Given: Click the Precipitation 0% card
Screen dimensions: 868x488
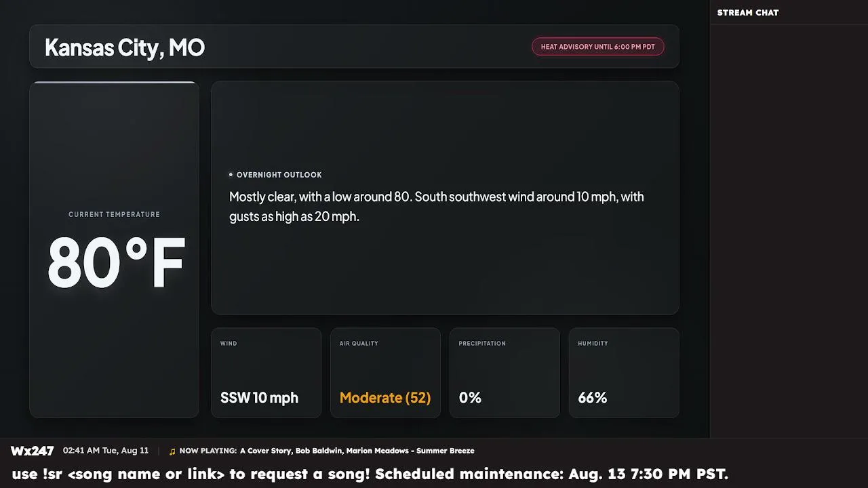Looking at the screenshot, I should (x=505, y=373).
